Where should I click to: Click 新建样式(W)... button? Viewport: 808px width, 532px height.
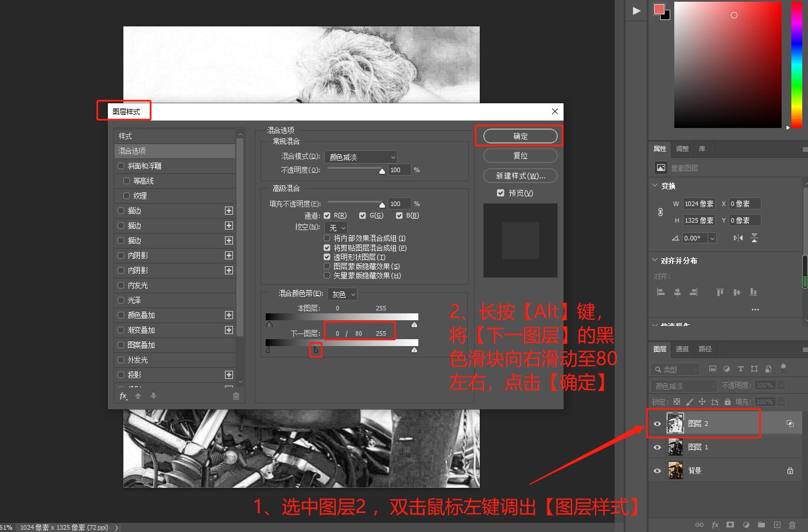point(520,176)
